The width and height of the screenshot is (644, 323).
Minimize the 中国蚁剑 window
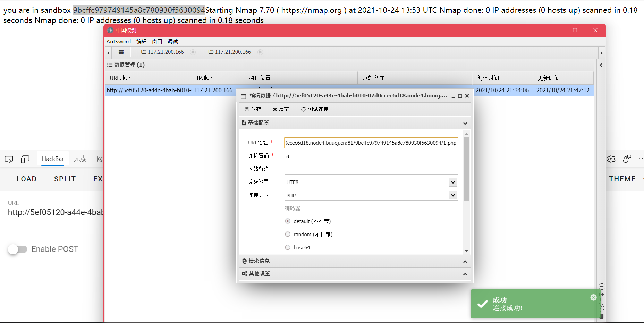[x=555, y=30]
